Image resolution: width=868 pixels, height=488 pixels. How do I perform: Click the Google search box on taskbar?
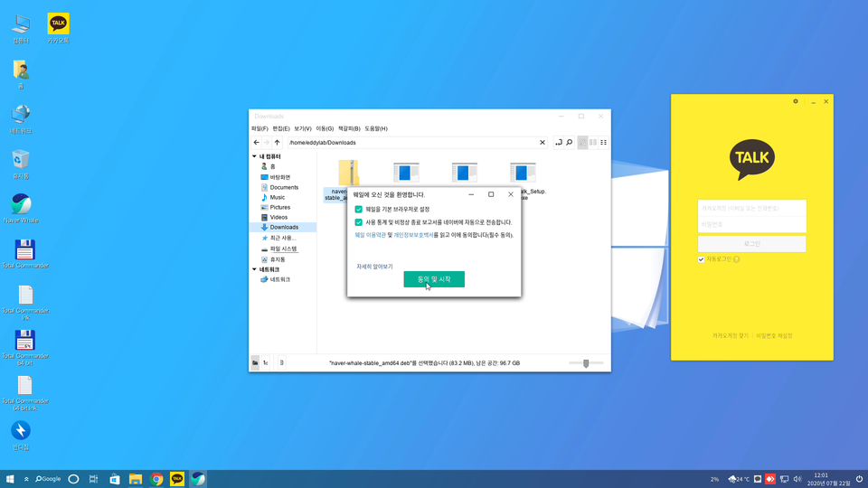point(48,479)
